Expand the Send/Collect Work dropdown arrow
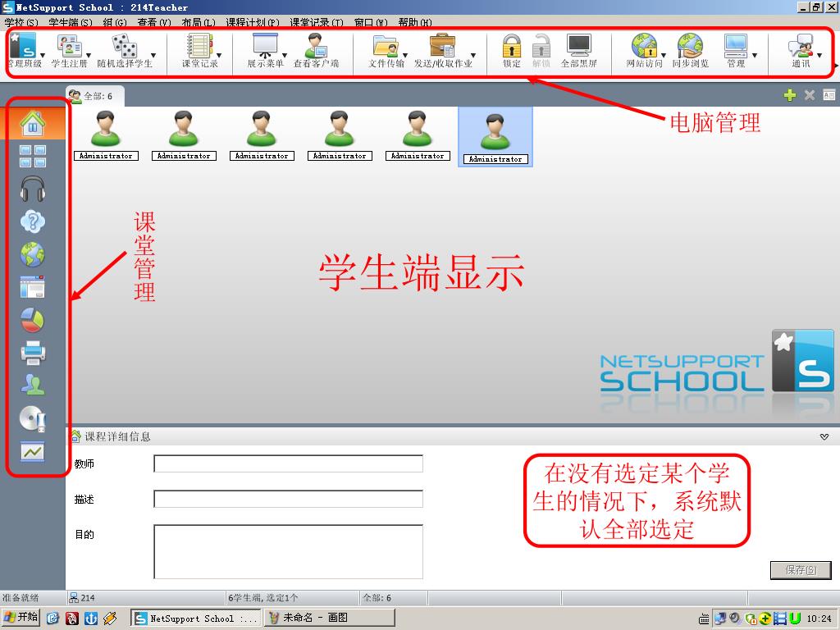The height and width of the screenshot is (630, 840). (473, 55)
